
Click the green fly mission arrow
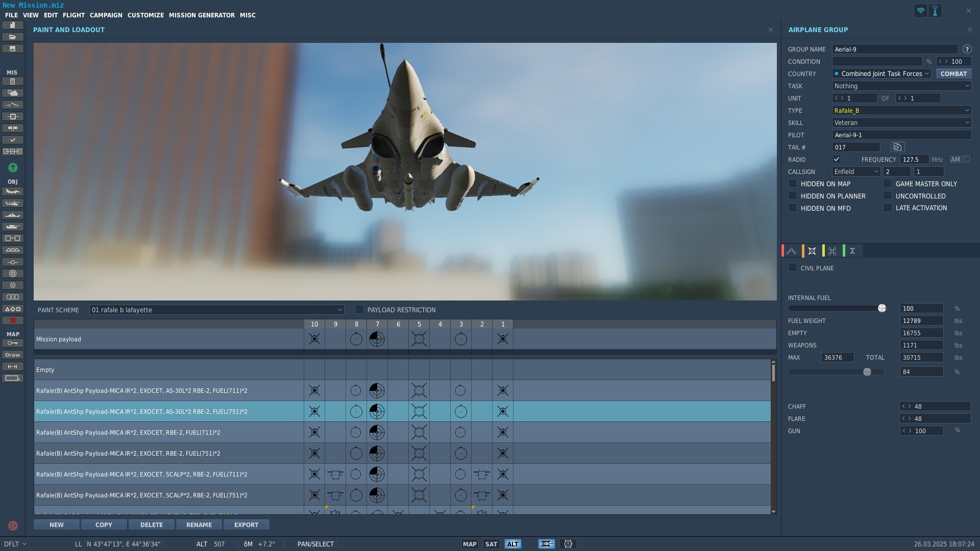[13, 167]
